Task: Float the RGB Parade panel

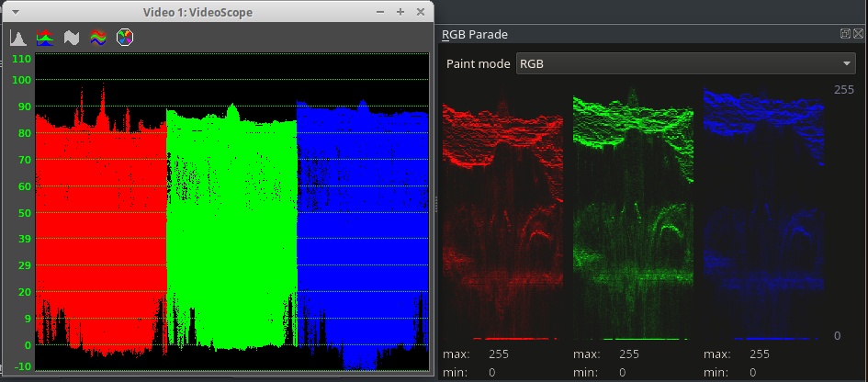Action: pyautogui.click(x=845, y=34)
